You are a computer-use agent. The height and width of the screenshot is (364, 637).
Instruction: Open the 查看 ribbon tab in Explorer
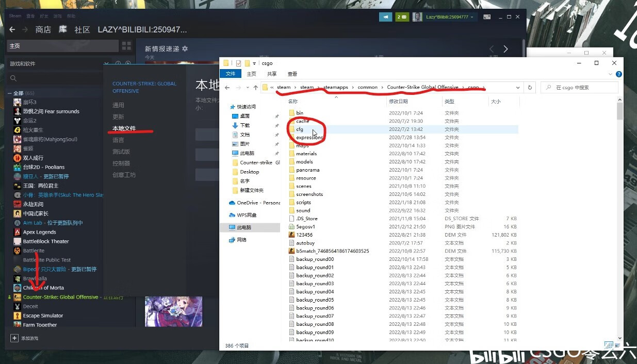click(292, 74)
